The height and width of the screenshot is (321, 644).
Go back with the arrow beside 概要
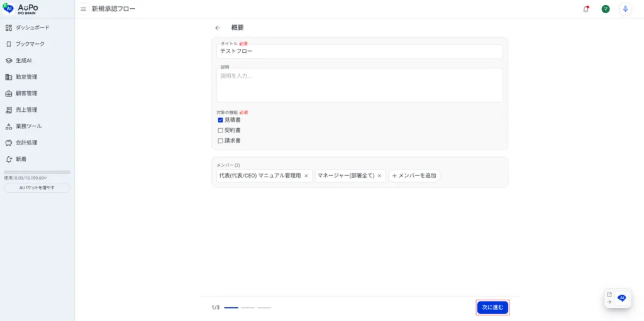click(218, 28)
